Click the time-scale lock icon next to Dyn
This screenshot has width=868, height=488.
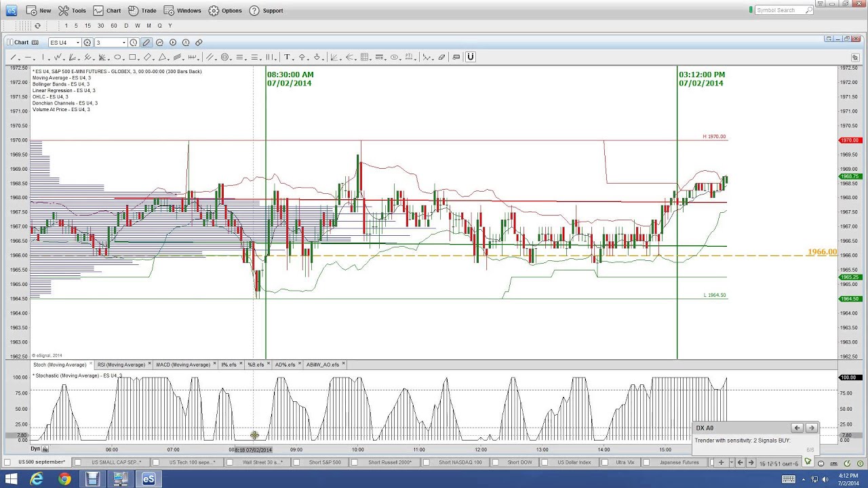45,449
